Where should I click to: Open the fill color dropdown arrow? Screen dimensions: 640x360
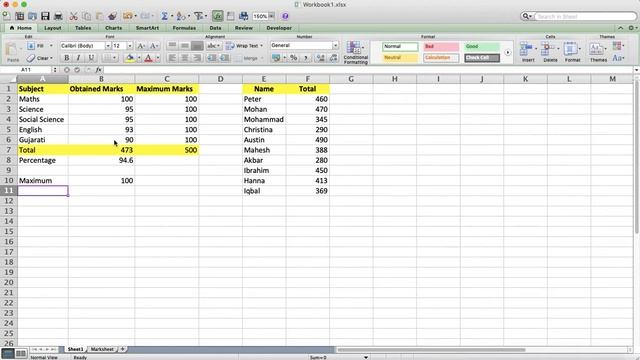pyautogui.click(x=139, y=58)
